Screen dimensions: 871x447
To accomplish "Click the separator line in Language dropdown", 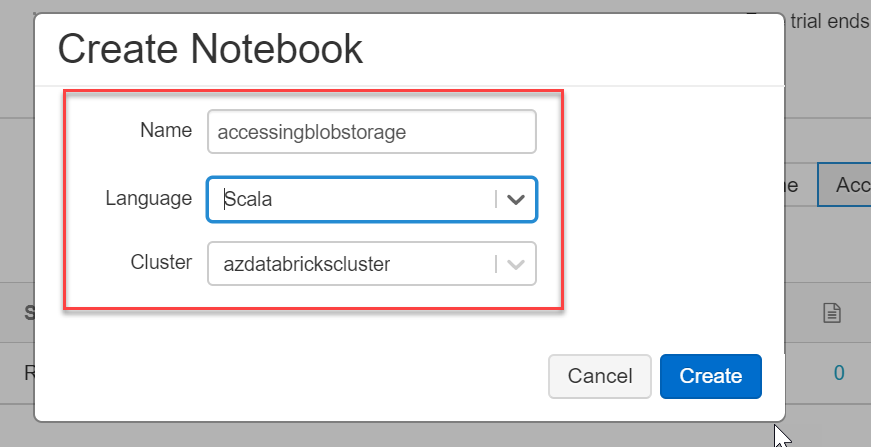I will tap(496, 199).
